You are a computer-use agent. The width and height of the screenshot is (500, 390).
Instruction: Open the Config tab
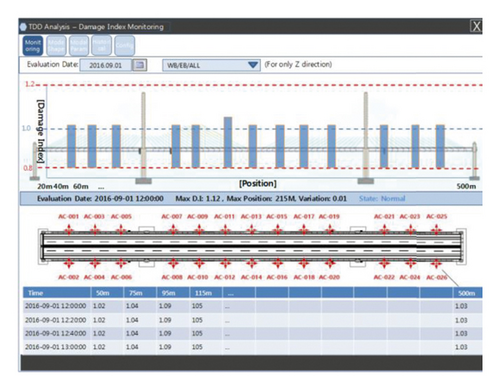[124, 46]
